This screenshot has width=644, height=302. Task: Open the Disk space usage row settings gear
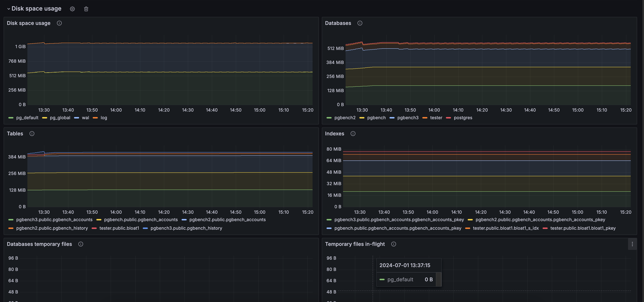(x=72, y=9)
